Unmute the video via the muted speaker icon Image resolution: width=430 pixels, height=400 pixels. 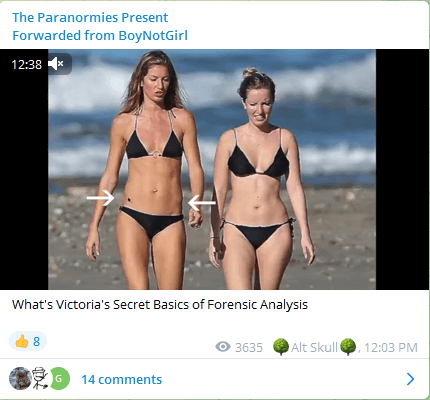[56, 64]
